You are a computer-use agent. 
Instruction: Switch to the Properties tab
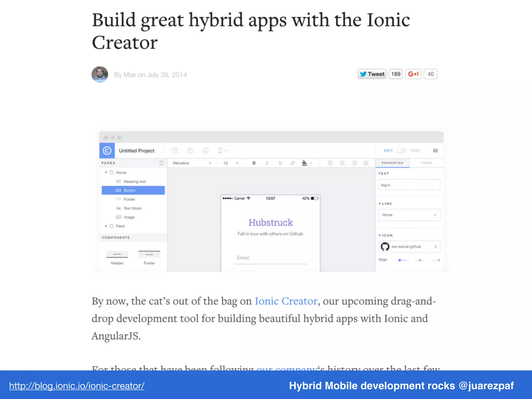coord(393,163)
